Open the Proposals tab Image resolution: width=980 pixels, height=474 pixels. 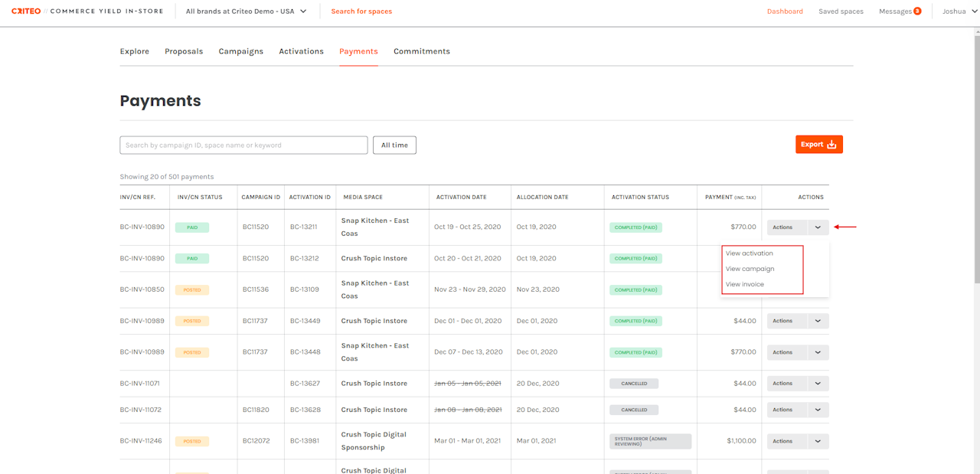coord(184,51)
